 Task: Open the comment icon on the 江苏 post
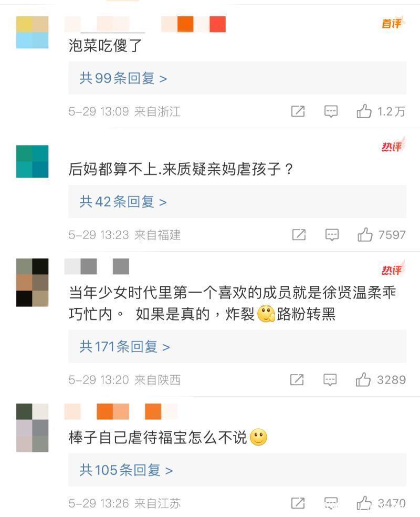pyautogui.click(x=331, y=503)
